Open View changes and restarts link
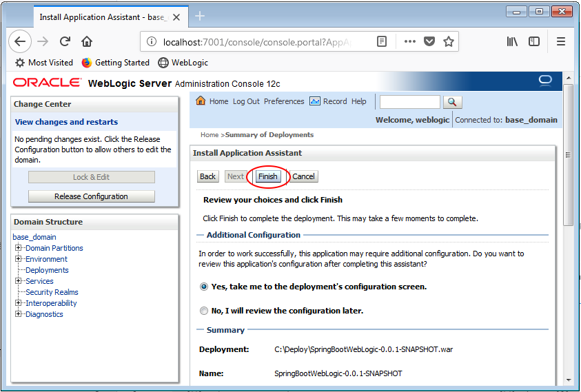The height and width of the screenshot is (392, 581). click(x=66, y=122)
